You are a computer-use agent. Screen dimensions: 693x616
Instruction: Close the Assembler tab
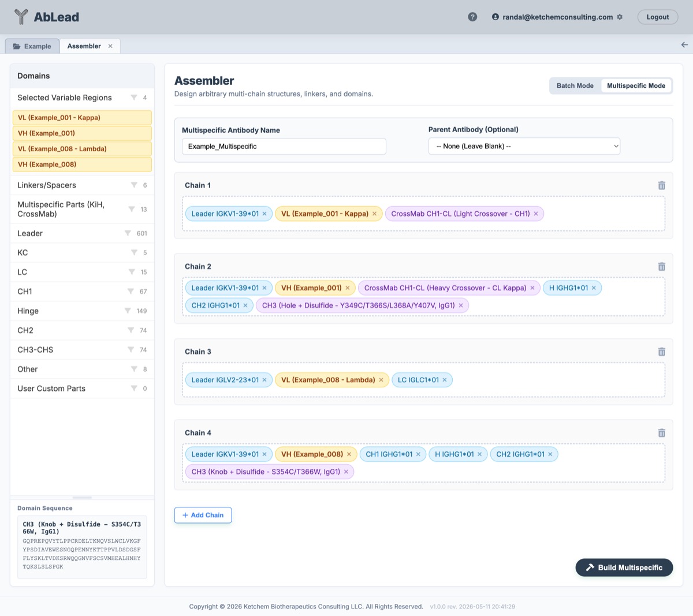[110, 46]
